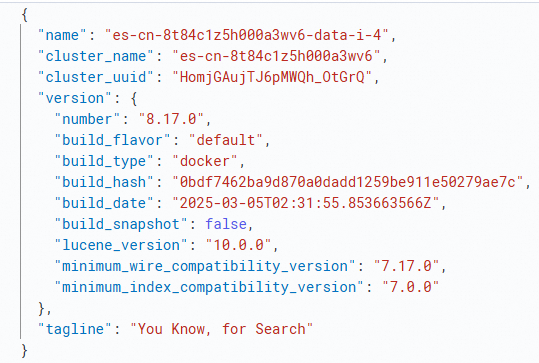Click the closing root curly brace

(24, 351)
